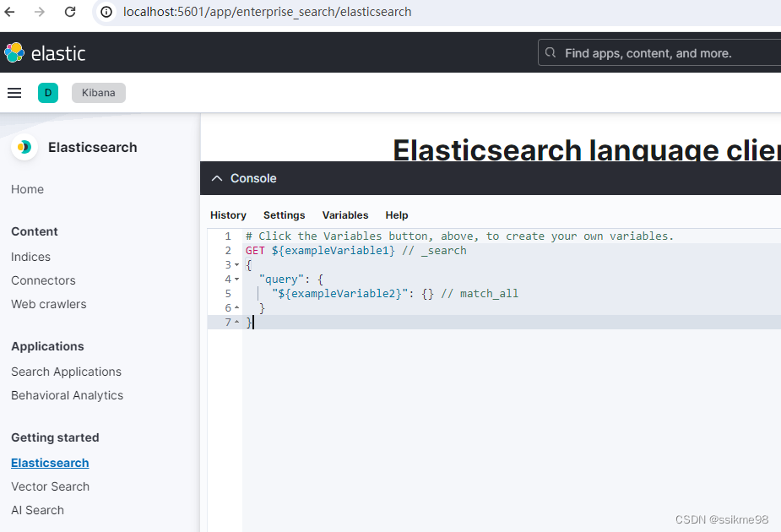Click the "query": { line in editor

pyautogui.click(x=291, y=280)
